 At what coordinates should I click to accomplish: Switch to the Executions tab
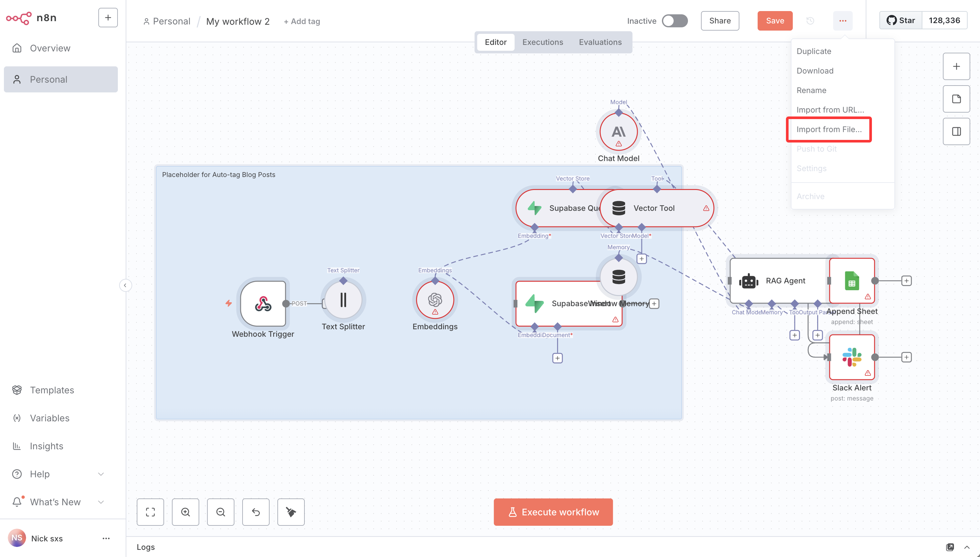(542, 42)
